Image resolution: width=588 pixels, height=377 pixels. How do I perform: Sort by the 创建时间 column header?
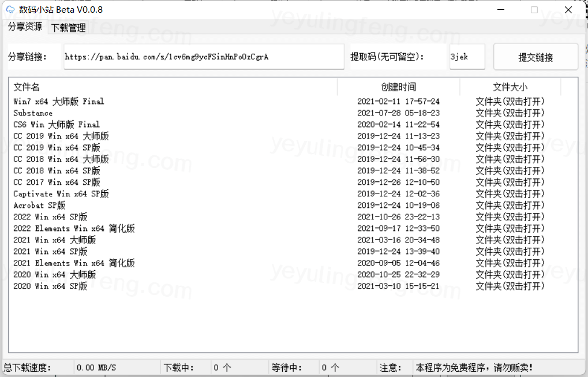click(x=398, y=87)
